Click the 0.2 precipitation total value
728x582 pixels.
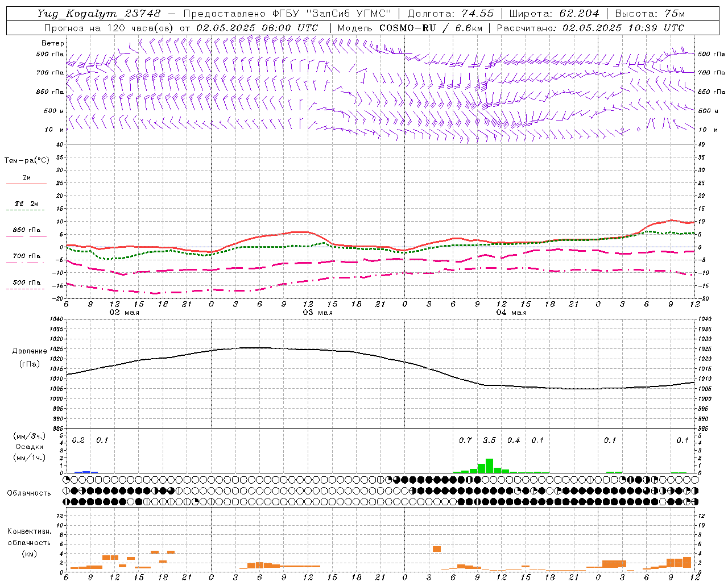tap(78, 440)
